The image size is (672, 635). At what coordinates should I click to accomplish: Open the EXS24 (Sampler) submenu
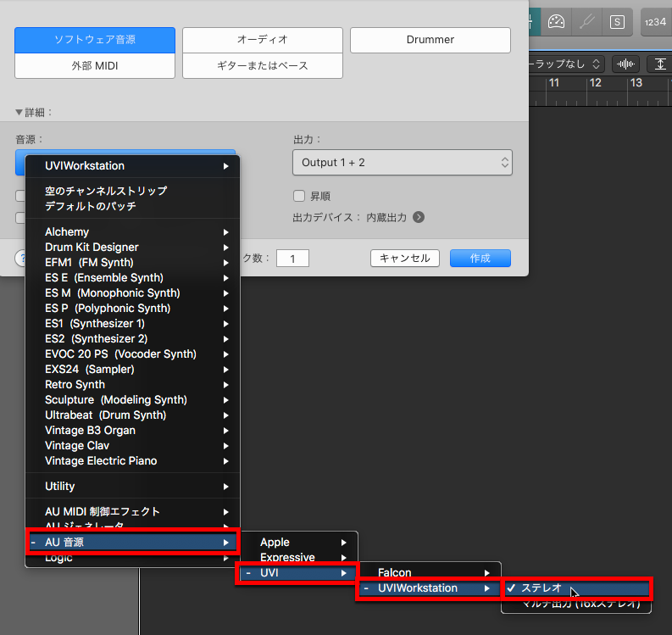[x=133, y=370]
